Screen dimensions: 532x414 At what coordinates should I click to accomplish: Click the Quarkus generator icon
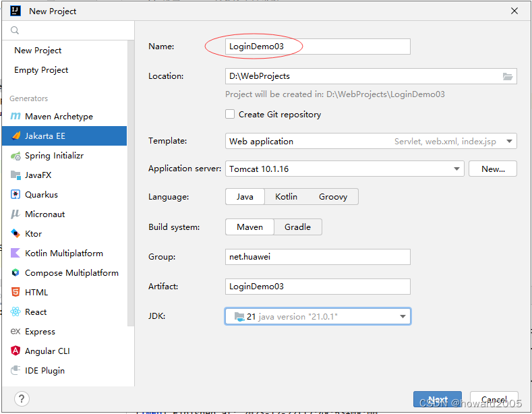[16, 195]
